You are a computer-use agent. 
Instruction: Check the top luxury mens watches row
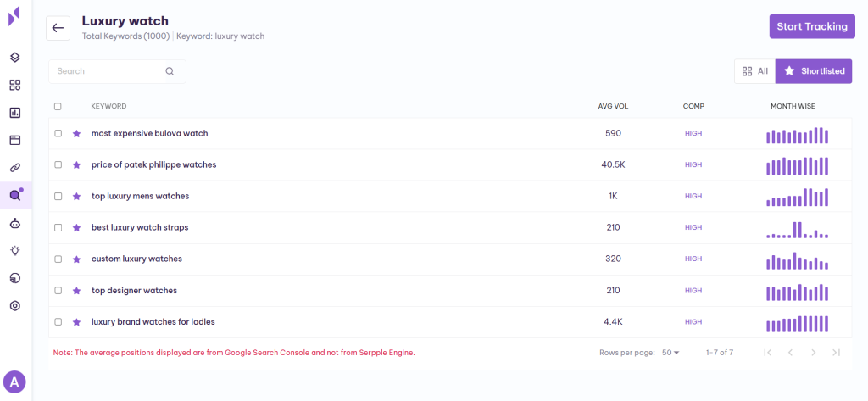pos(58,196)
